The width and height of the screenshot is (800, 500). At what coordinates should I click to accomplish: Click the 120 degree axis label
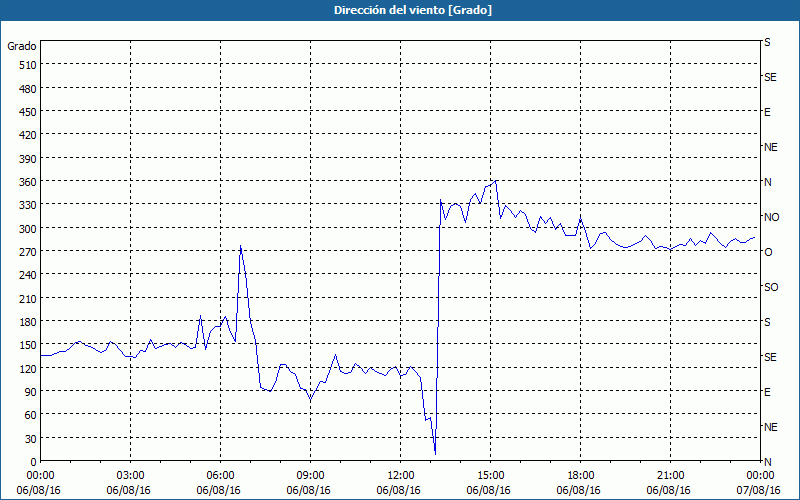[x=28, y=368]
